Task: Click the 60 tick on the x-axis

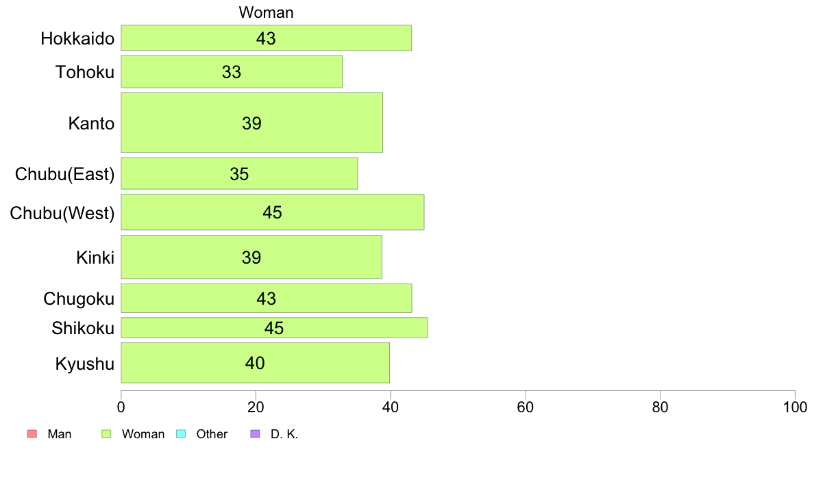Action: [x=526, y=407]
